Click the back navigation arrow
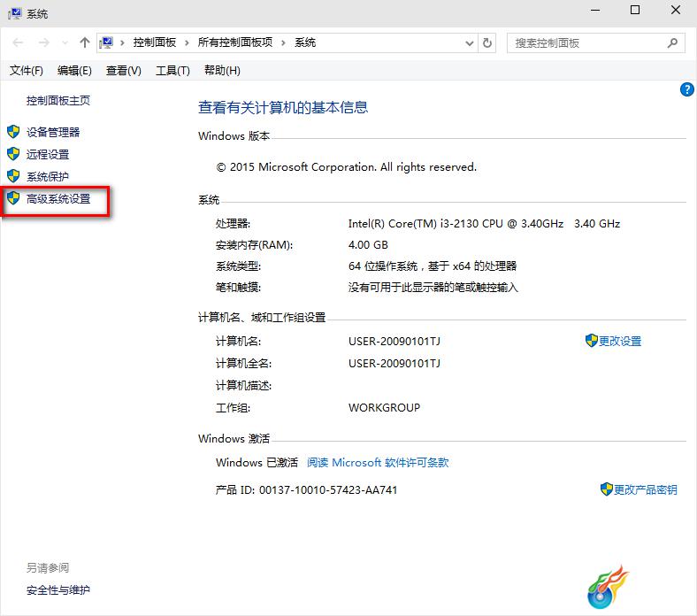Viewport: 697px width, 616px height. click(x=18, y=42)
